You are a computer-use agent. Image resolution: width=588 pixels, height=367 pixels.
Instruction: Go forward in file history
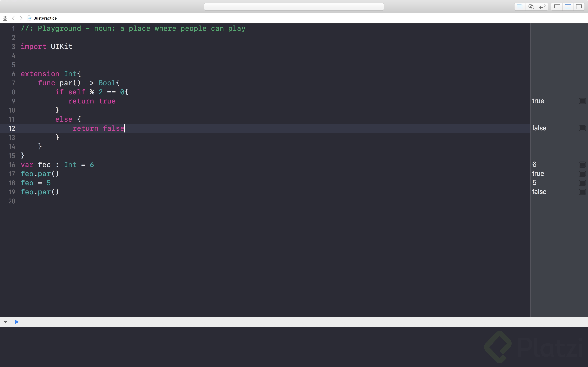tap(21, 18)
